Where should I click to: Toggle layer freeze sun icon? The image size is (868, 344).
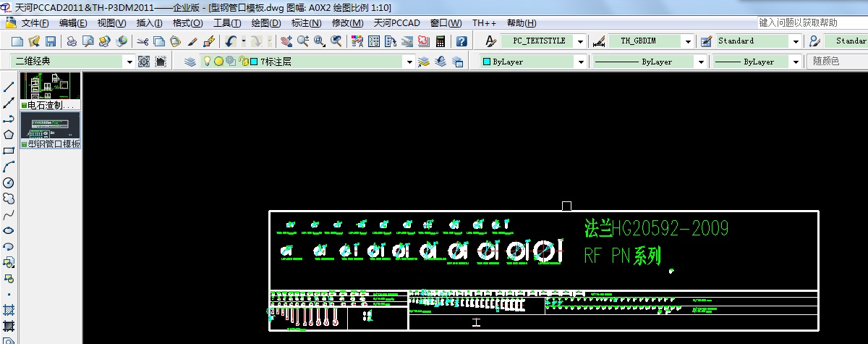tap(218, 62)
